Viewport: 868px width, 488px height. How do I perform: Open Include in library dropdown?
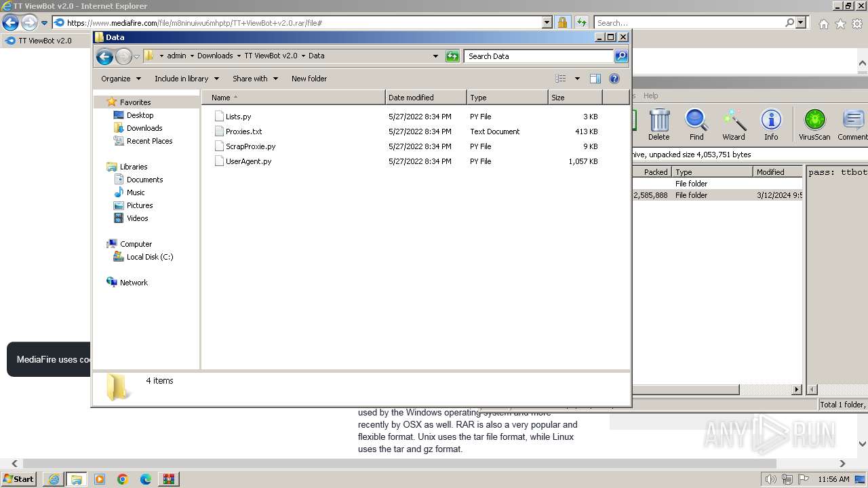pyautogui.click(x=186, y=79)
